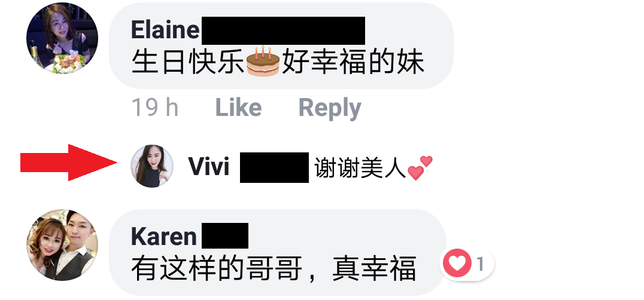Click the heart reaction icon on Karen's comment
Image resolution: width=644 pixels, height=300 pixels.
[457, 263]
